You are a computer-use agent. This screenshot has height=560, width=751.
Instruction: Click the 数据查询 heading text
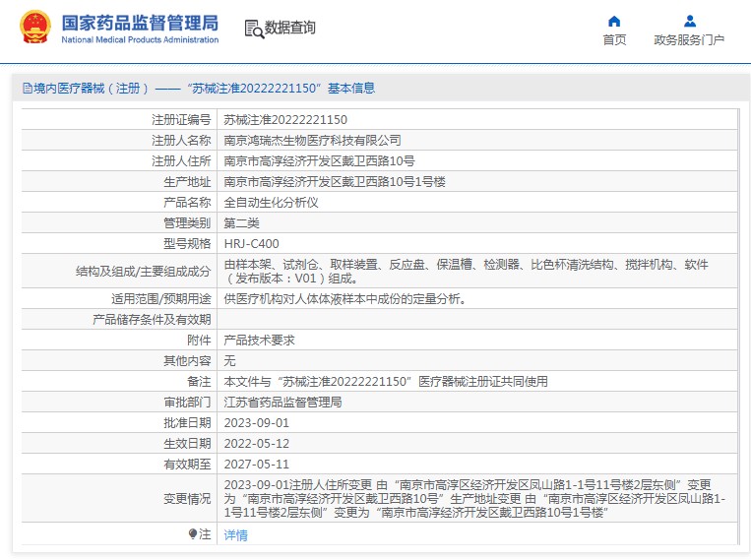click(x=290, y=29)
